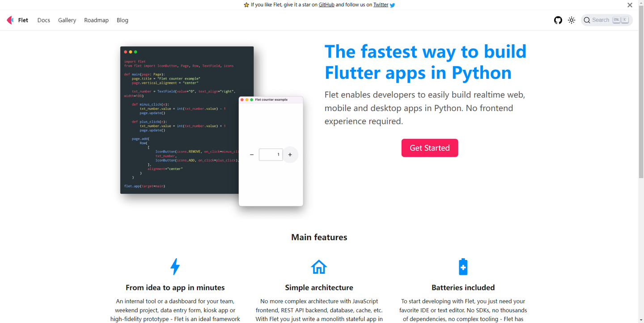Screen dimensions: 644x323
Task: Click the plus button in the counter example
Action: [x=290, y=154]
